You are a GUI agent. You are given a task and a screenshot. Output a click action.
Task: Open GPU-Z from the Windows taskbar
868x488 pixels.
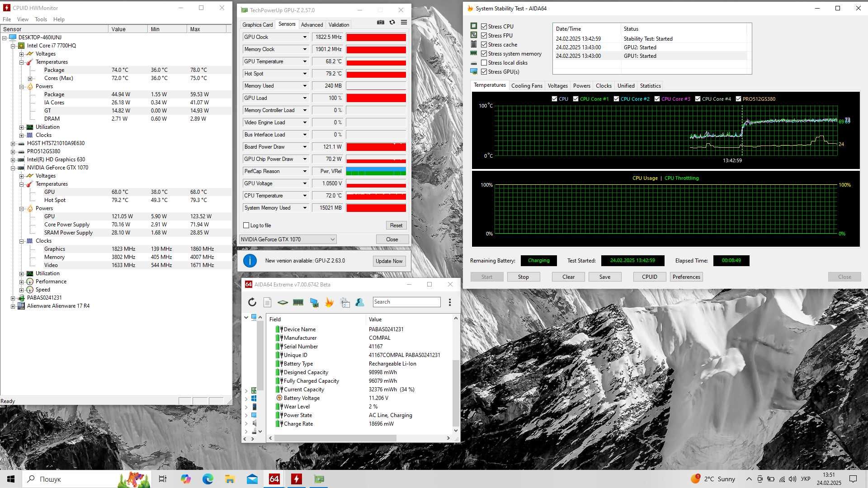pos(319,479)
